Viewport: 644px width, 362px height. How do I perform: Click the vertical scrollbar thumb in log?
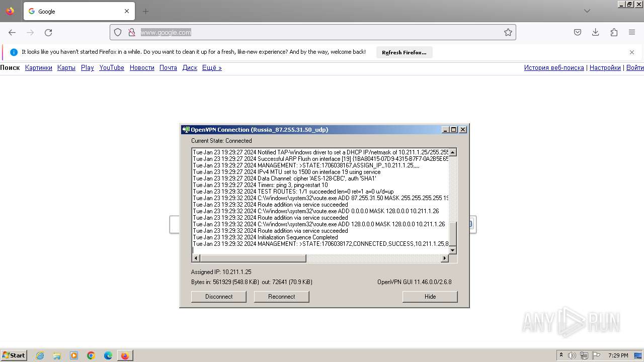point(452,234)
